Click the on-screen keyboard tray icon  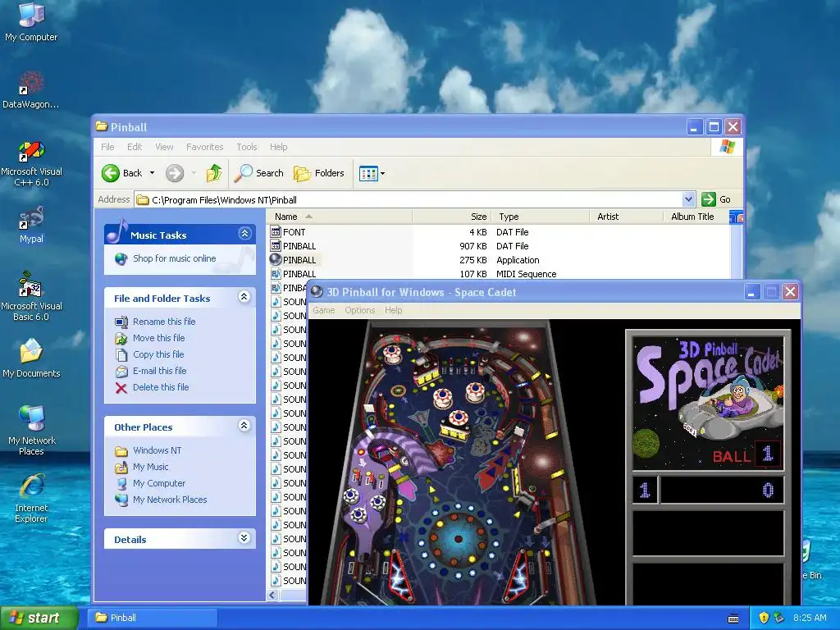733,619
